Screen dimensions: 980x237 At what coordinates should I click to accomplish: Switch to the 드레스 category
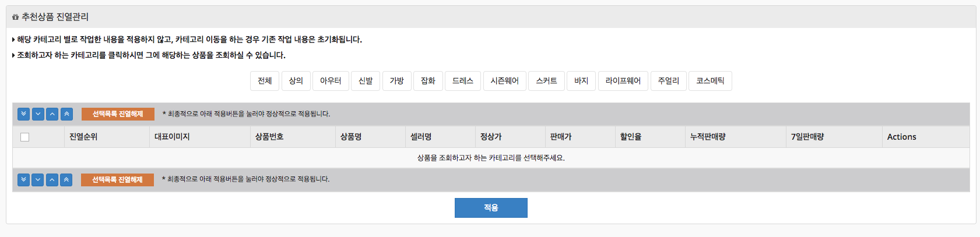463,81
